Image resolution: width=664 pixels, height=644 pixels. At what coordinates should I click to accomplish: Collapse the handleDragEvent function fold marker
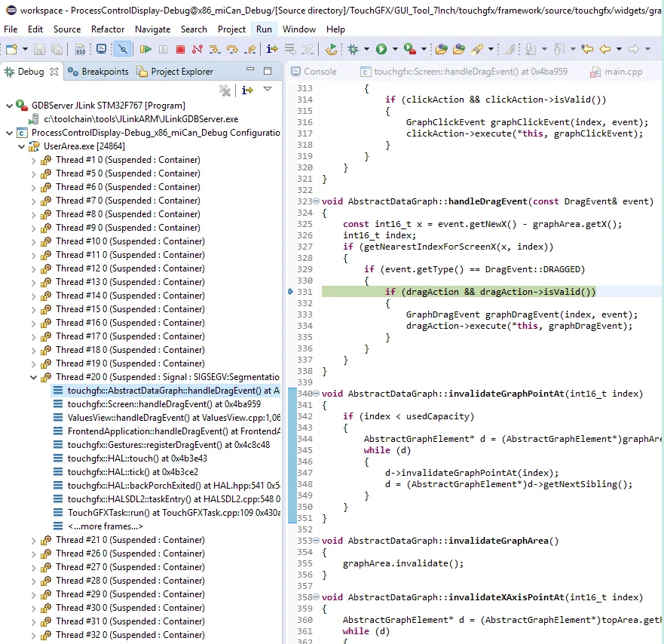316,201
